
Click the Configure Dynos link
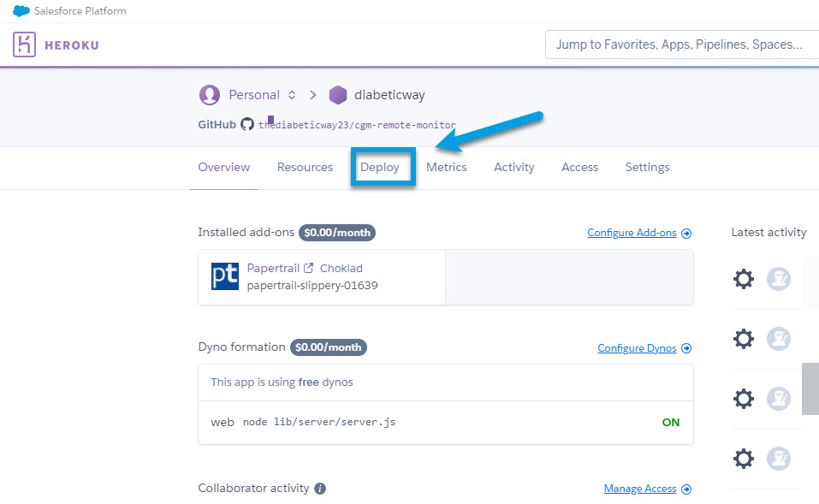644,348
